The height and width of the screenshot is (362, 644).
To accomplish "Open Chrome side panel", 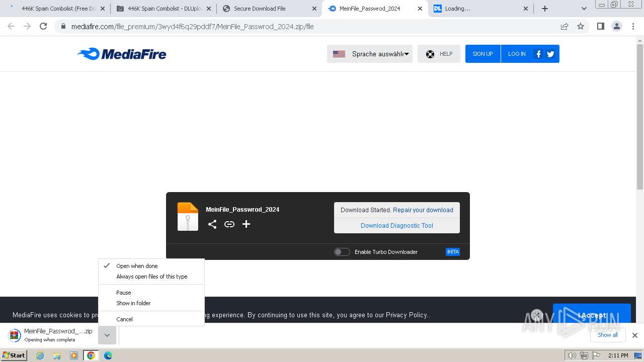I will pos(600,26).
